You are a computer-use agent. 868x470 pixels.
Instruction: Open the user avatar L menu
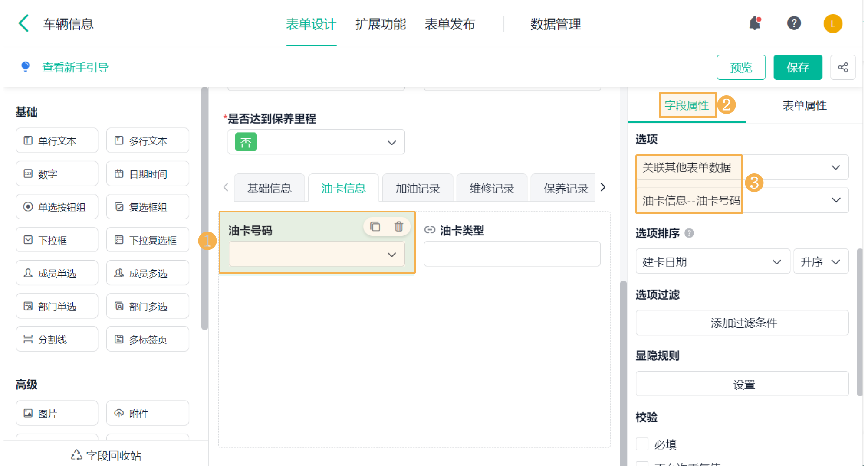coord(833,23)
